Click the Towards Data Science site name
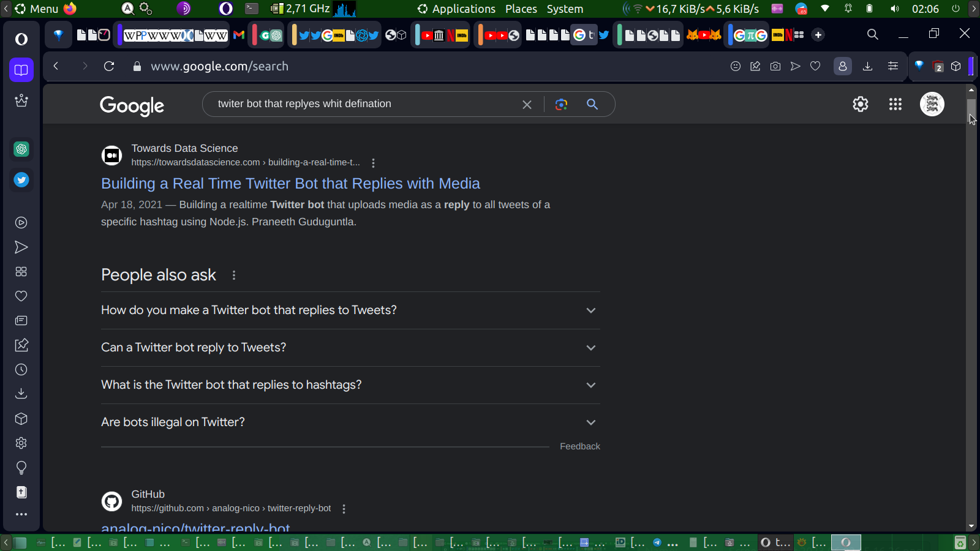980x551 pixels. pyautogui.click(x=184, y=148)
